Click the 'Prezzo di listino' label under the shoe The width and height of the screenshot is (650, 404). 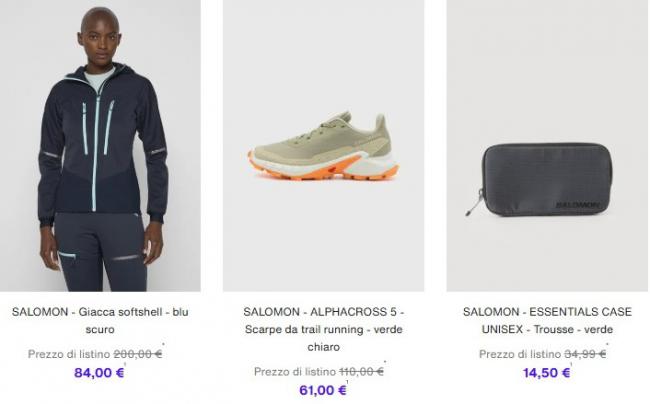[x=295, y=372]
